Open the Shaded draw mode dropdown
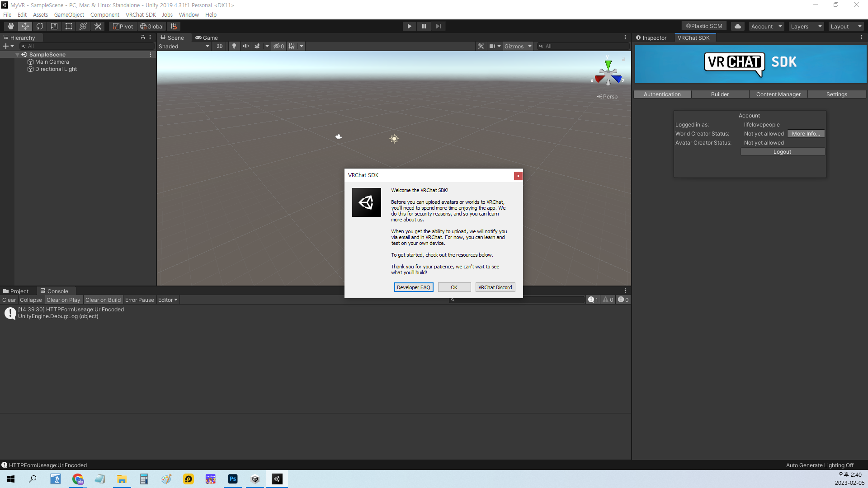Screen dimensions: 868x488 coord(184,46)
